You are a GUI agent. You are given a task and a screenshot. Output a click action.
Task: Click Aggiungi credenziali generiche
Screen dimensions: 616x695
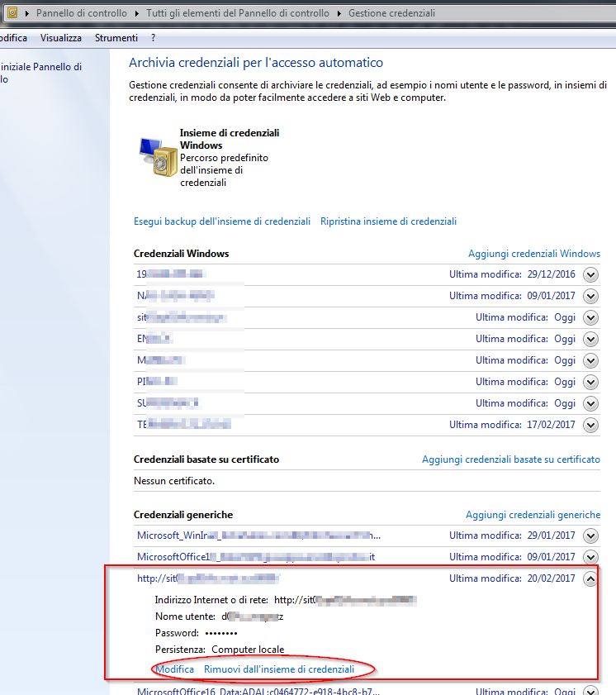coord(533,515)
